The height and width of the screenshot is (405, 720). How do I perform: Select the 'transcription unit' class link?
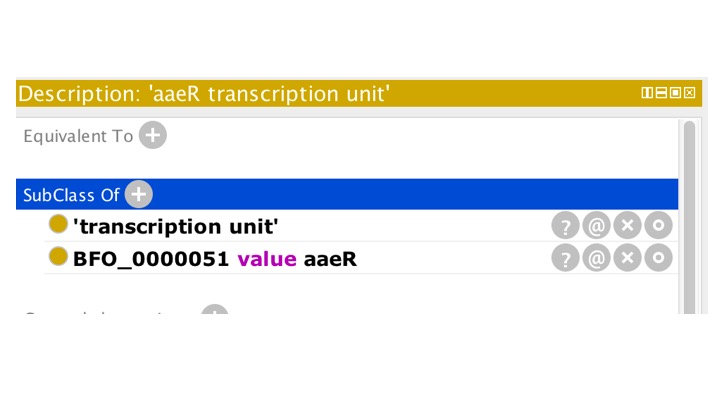(175, 226)
